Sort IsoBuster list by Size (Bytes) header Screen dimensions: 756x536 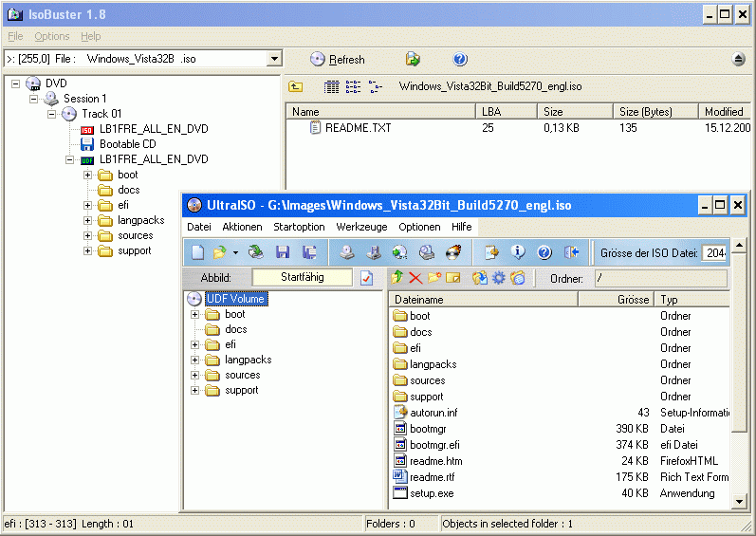[x=655, y=111]
